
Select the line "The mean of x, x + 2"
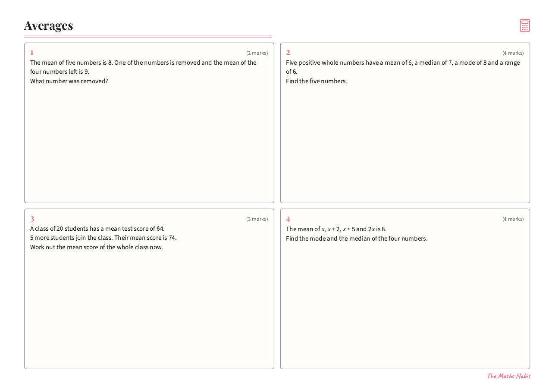(336, 229)
